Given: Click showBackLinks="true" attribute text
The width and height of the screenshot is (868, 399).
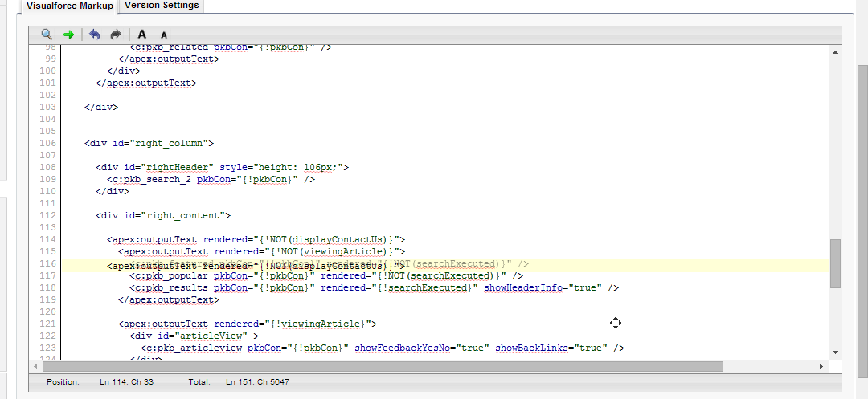Looking at the screenshot, I should coord(551,348).
